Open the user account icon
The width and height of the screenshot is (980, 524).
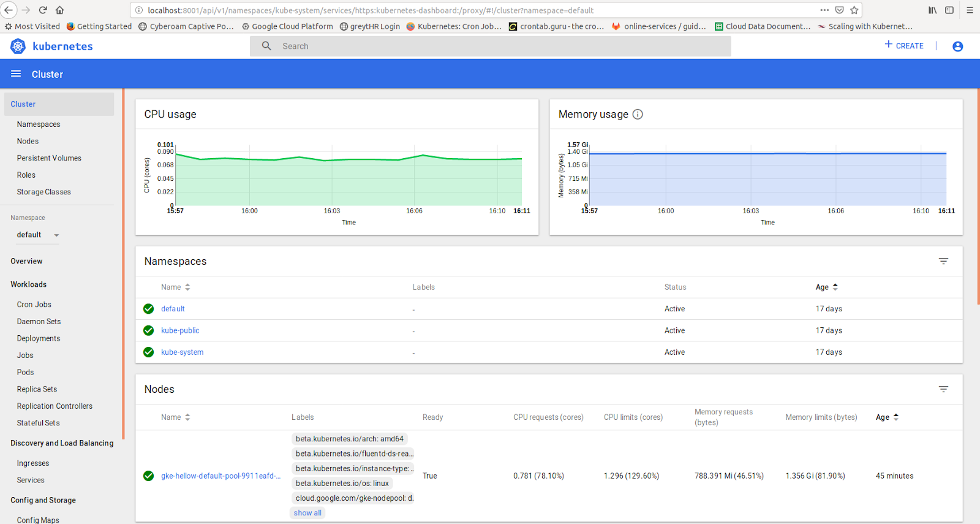[x=958, y=46]
